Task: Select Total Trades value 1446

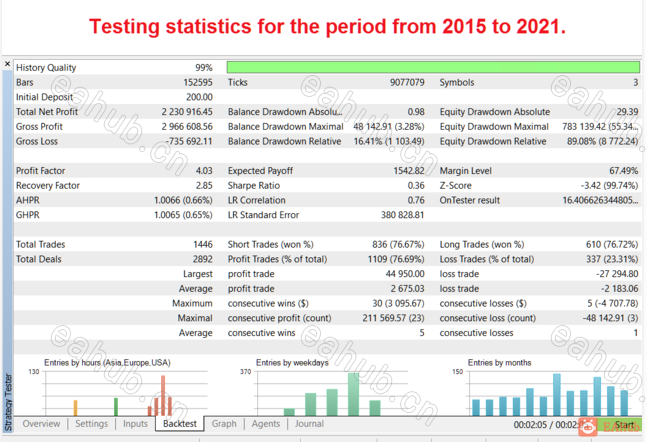Action: tap(203, 244)
